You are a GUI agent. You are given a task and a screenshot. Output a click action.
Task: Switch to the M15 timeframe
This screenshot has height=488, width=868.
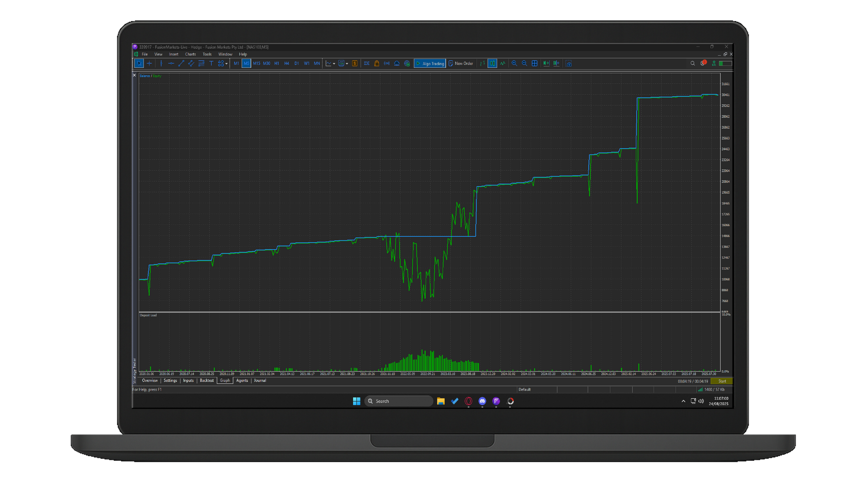(256, 63)
